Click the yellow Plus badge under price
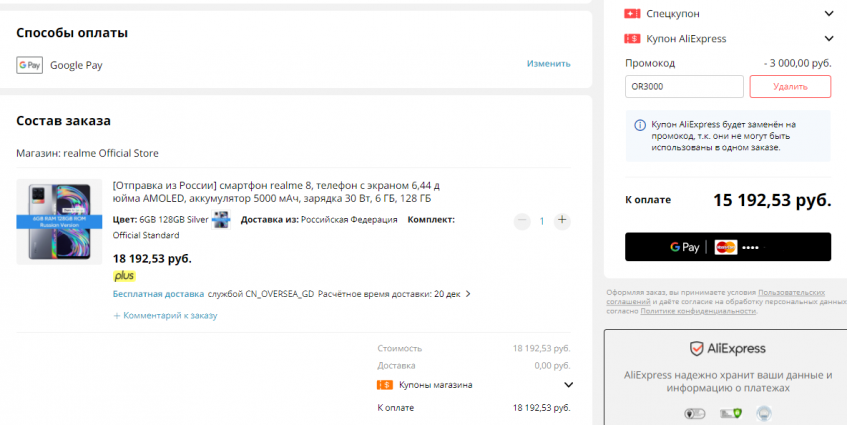This screenshot has width=847, height=425. 124,276
